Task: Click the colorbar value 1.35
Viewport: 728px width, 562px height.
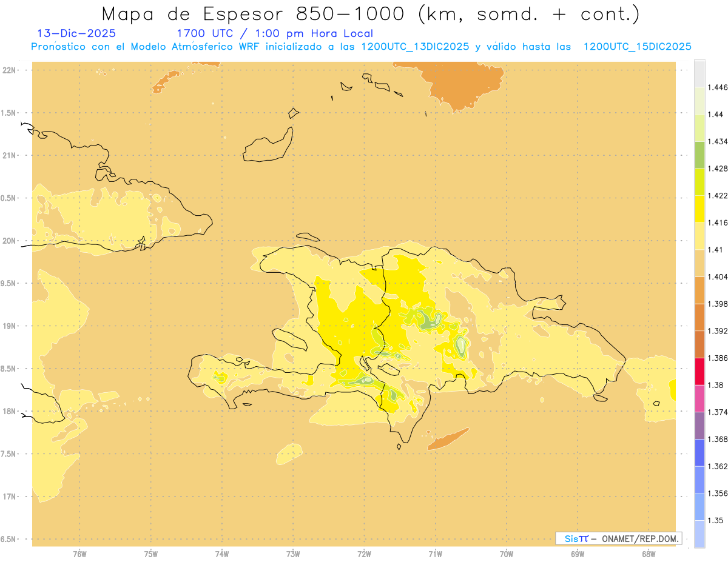Action: (715, 520)
